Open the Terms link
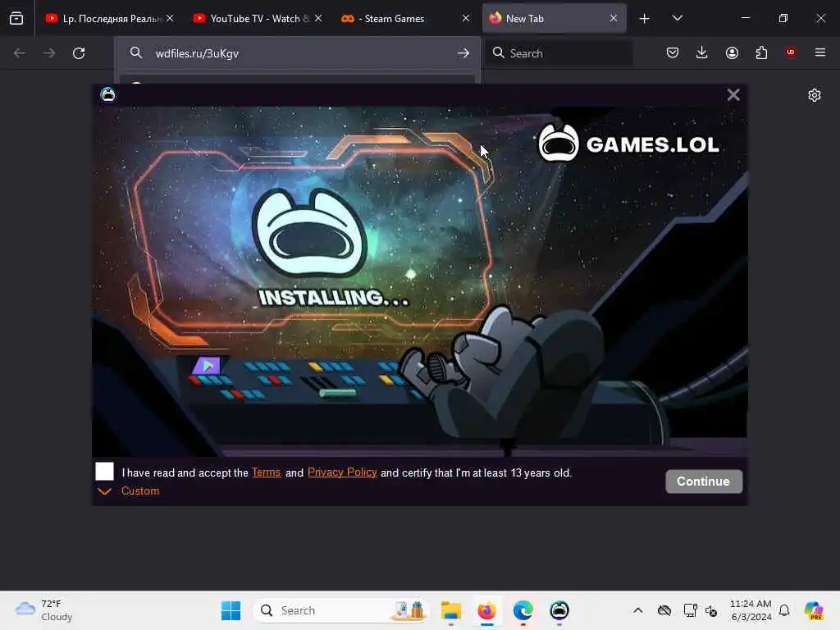This screenshot has height=630, width=840. coord(267,472)
